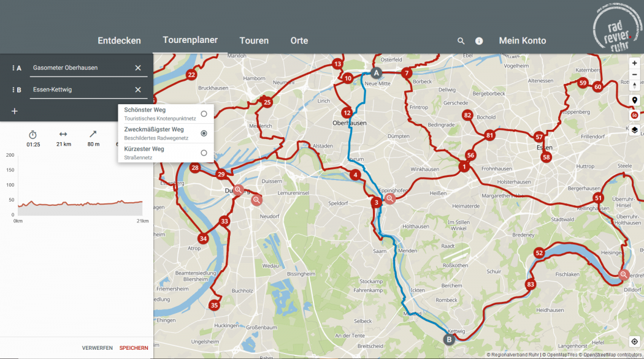The image size is (644, 359).
Task: Click the info icon next to search
Action: tap(478, 40)
